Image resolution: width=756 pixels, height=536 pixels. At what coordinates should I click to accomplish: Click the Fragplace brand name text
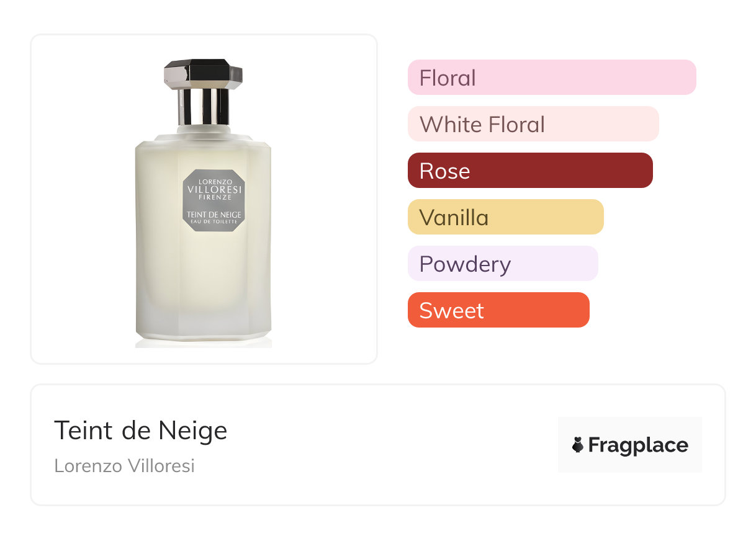tap(638, 445)
